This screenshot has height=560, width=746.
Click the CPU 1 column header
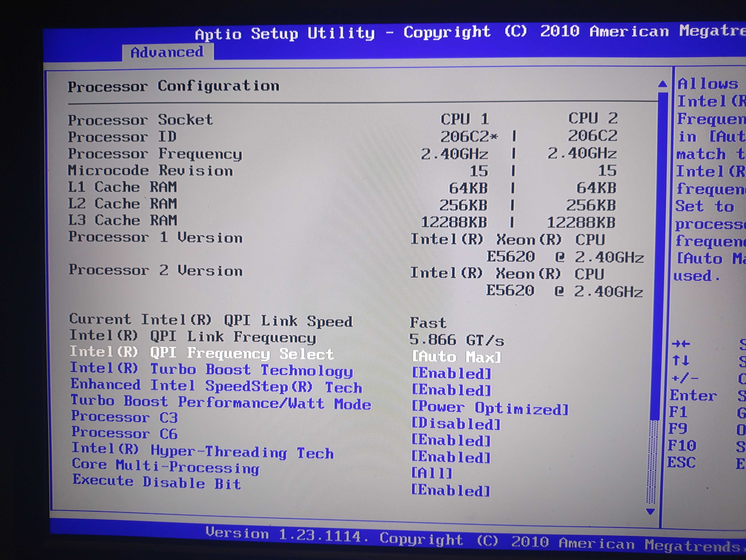pyautogui.click(x=465, y=119)
